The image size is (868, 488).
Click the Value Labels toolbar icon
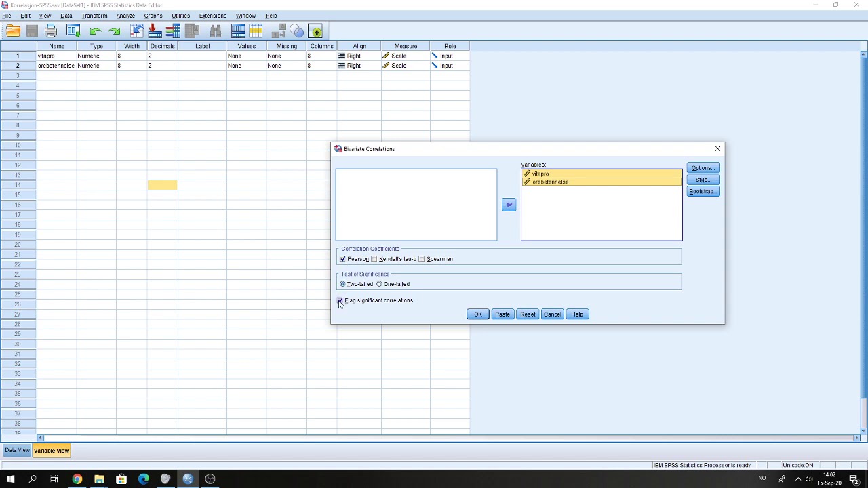point(279,31)
